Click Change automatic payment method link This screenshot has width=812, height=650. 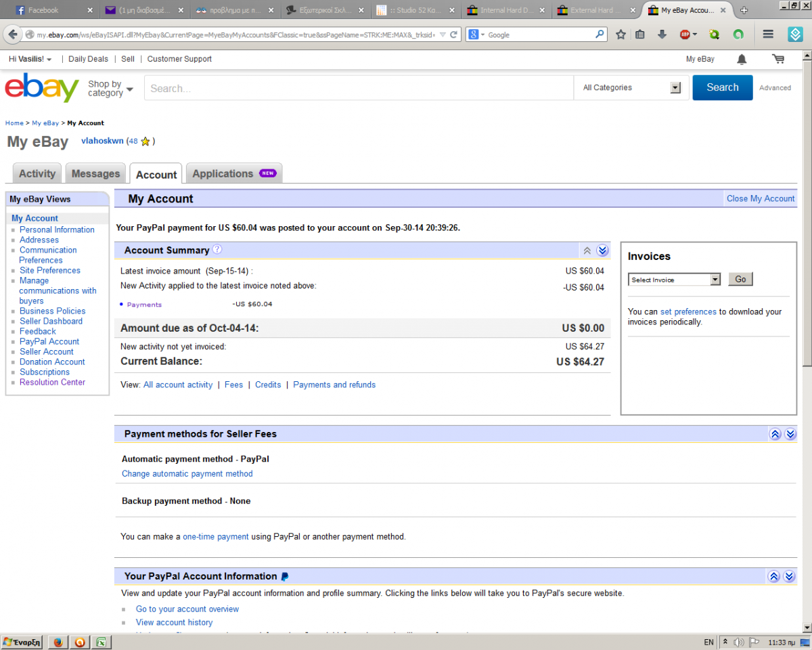point(187,474)
